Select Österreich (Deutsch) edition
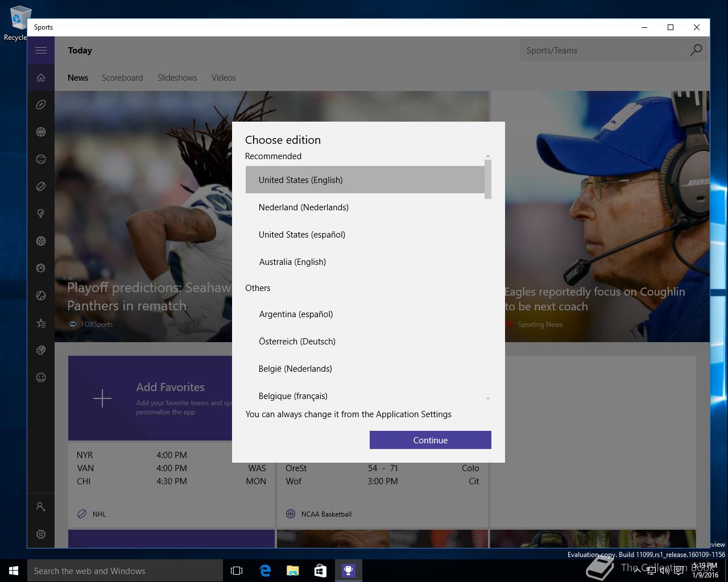The height and width of the screenshot is (582, 728). click(x=365, y=341)
